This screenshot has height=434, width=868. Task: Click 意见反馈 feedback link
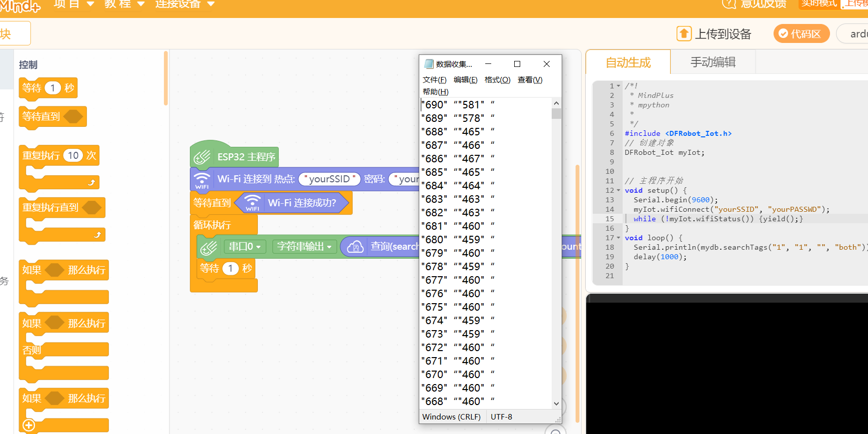pyautogui.click(x=764, y=4)
